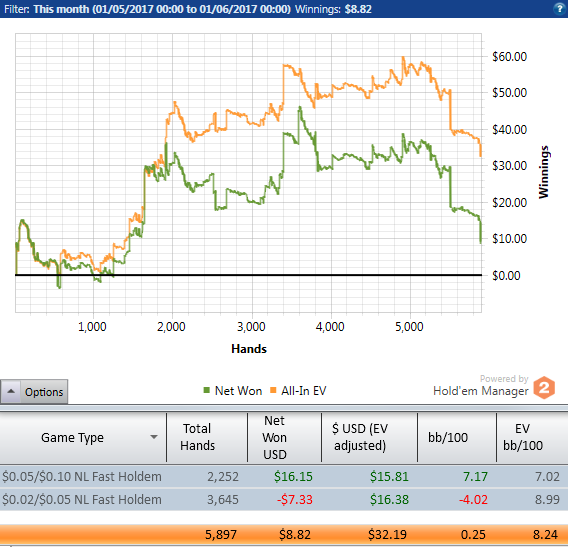The height and width of the screenshot is (547, 568).
Task: Click the Hands axis label on graph
Action: [x=249, y=348]
